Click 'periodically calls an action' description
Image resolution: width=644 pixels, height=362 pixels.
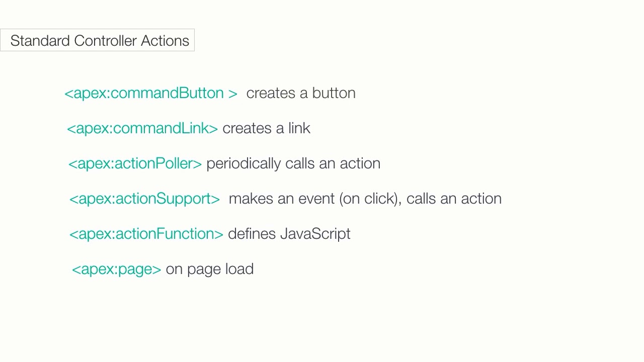293,164
